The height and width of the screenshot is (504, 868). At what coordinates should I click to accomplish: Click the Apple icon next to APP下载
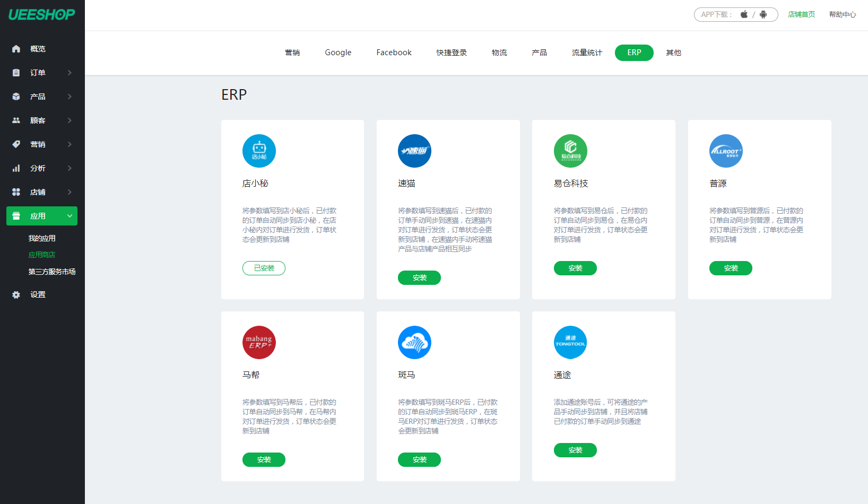[x=744, y=14]
